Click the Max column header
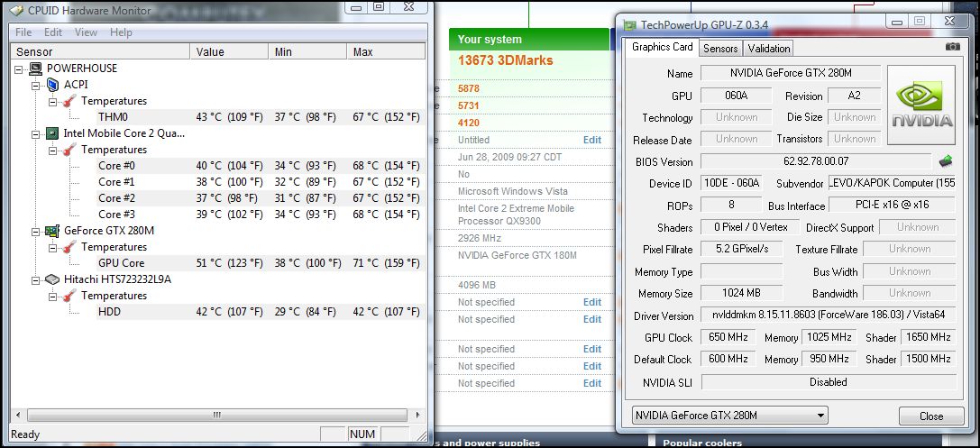 [386, 52]
